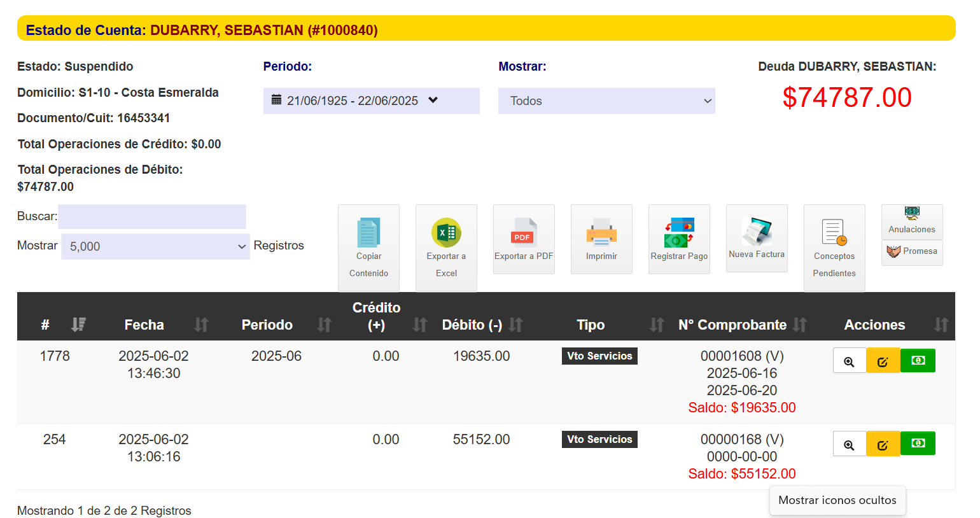Expand the Mostrar 'Todos' dropdown
980x518 pixels.
[x=606, y=101]
